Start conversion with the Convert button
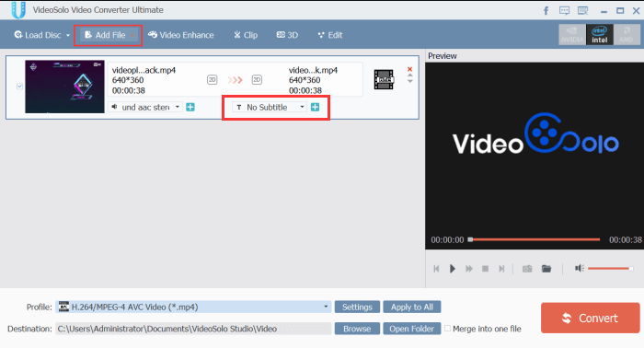This screenshot has width=644, height=348. (591, 318)
